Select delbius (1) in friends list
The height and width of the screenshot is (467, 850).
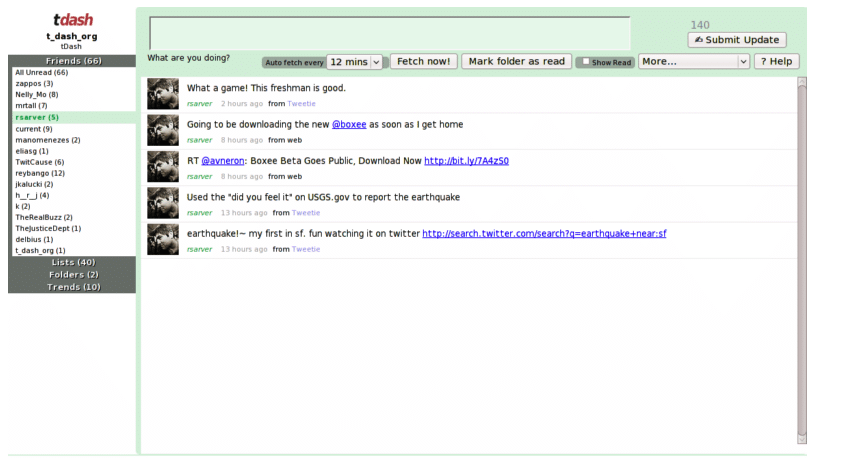click(34, 240)
